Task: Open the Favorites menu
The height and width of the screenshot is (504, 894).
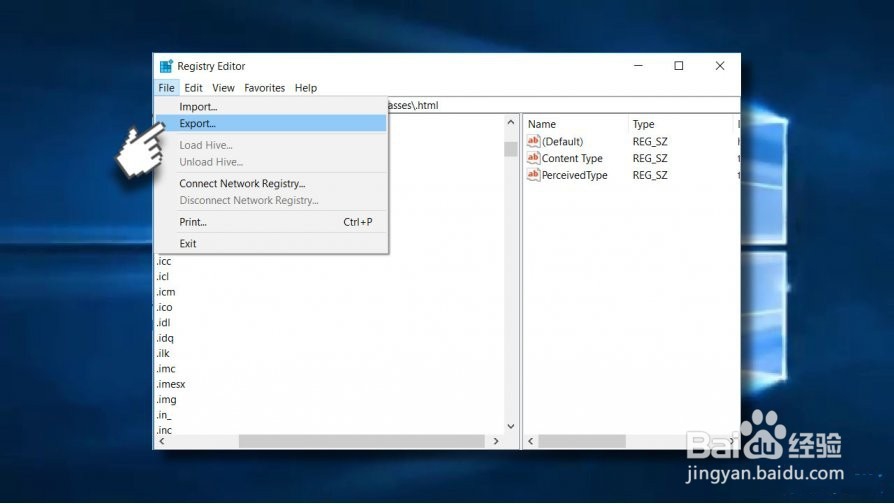Action: 265,88
